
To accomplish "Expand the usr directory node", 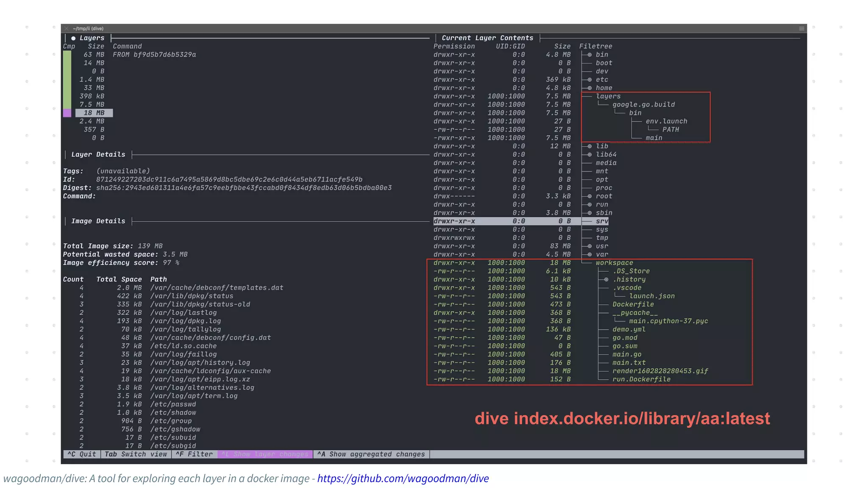I will (590, 246).
